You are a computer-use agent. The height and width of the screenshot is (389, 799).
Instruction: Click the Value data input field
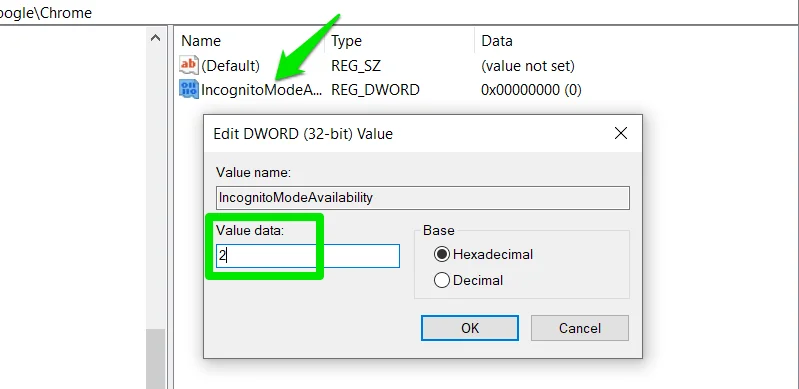pos(308,256)
